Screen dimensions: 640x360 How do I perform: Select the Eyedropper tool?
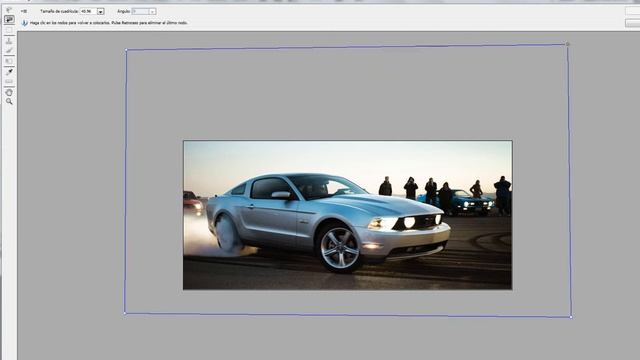pos(9,72)
